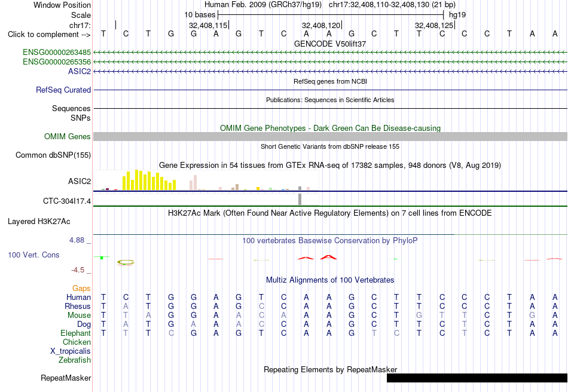Open the ENSG00000265356 gene label
Image resolution: width=568 pixels, height=392 pixels.
(57, 62)
